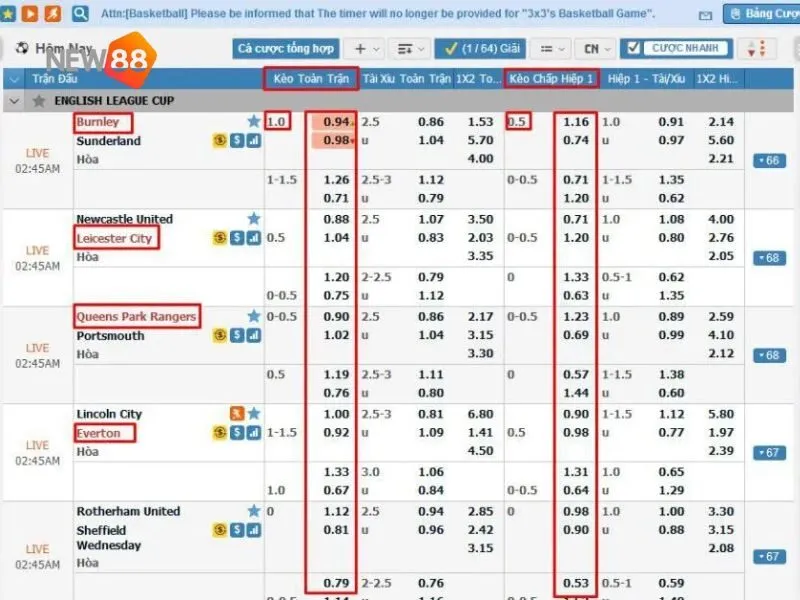Open Leicester City match S icon
800x600 pixels.
pyautogui.click(x=237, y=238)
